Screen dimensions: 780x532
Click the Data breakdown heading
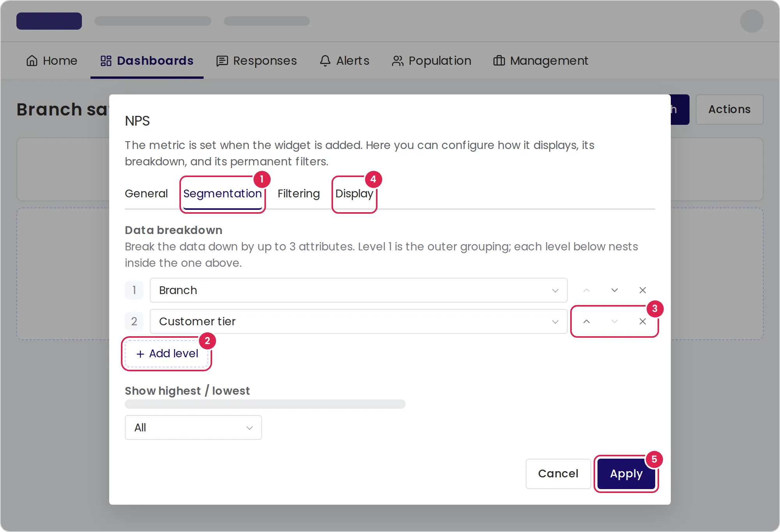(x=174, y=230)
